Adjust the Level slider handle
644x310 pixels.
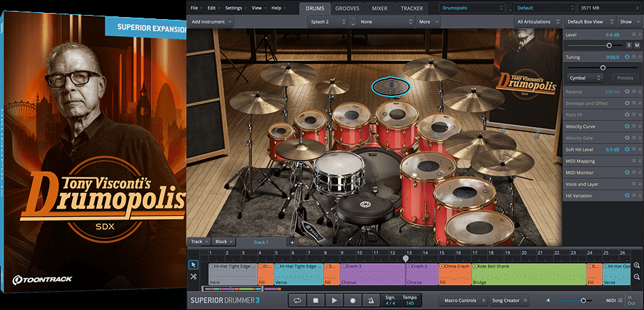click(x=609, y=46)
